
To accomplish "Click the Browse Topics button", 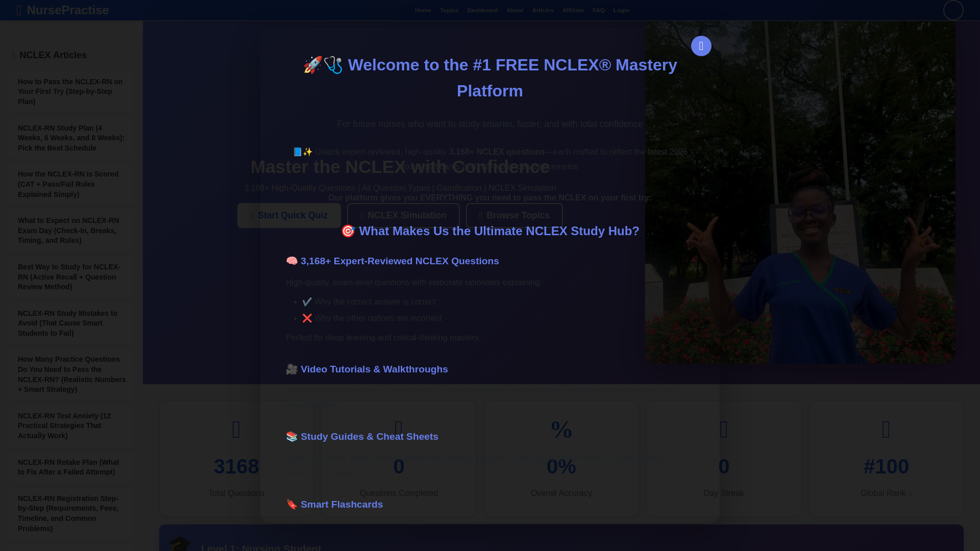I will tap(514, 215).
